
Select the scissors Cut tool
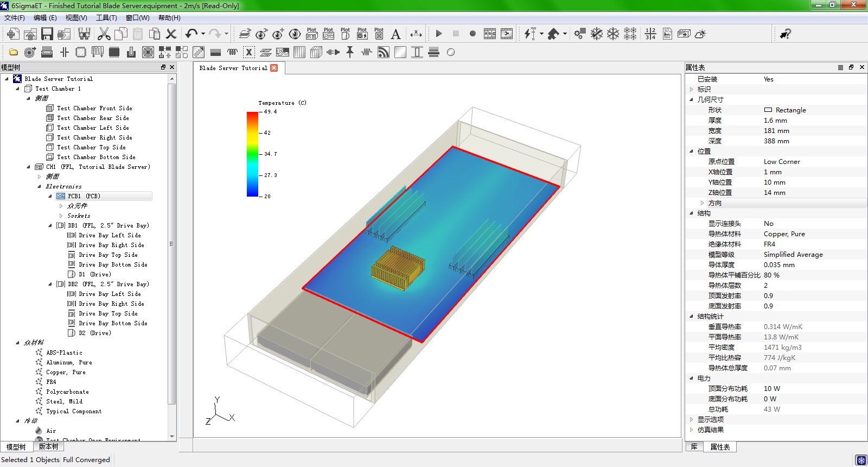(x=104, y=34)
